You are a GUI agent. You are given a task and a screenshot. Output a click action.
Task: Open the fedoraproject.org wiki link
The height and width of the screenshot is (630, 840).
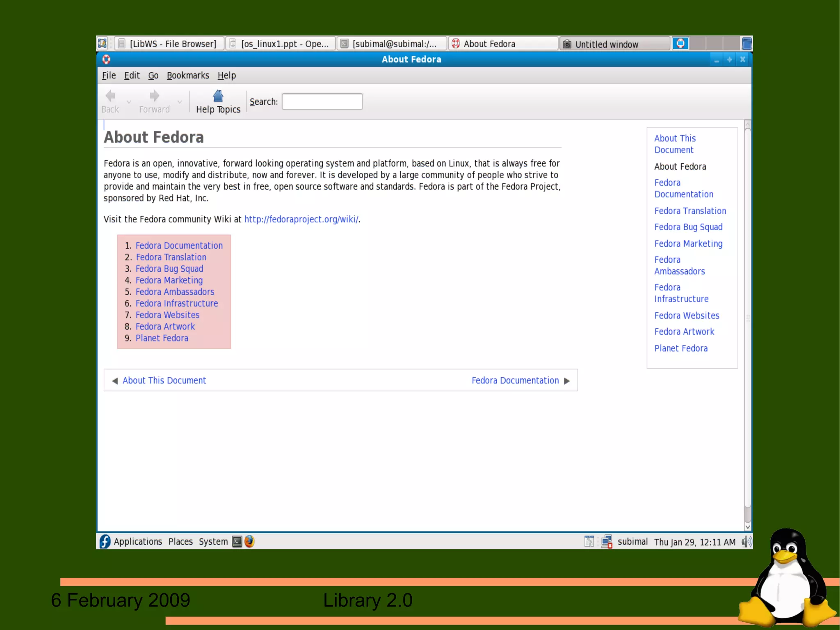[301, 219]
